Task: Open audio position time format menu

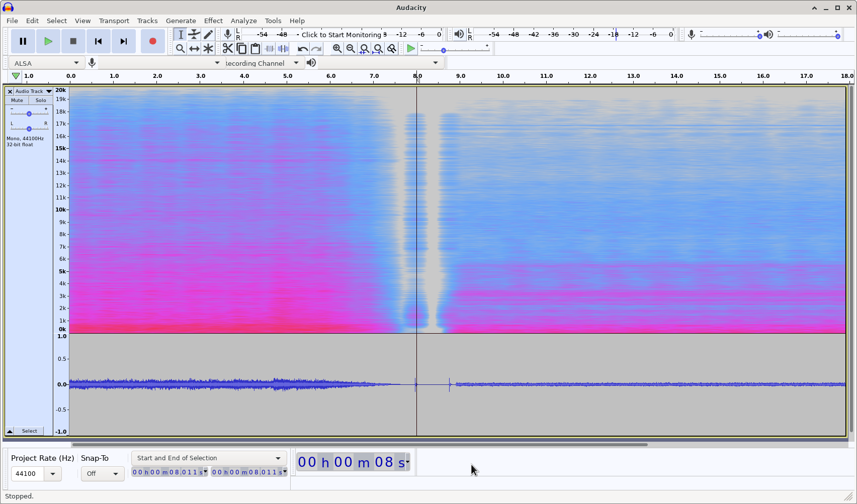Action: point(407,462)
